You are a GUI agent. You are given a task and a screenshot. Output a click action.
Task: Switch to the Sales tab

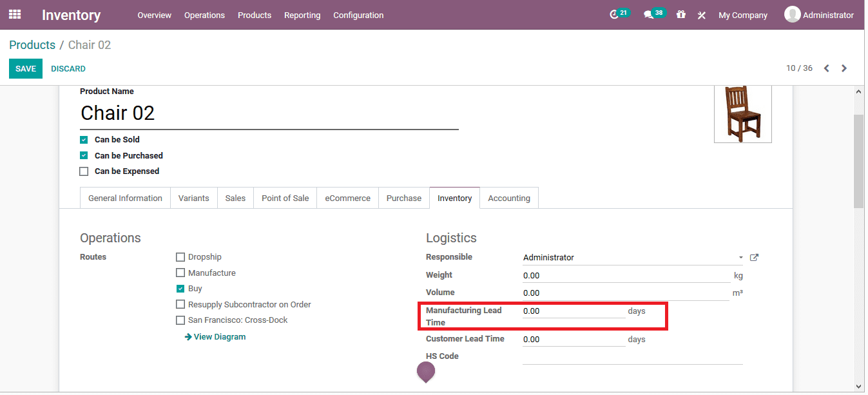pyautogui.click(x=235, y=198)
